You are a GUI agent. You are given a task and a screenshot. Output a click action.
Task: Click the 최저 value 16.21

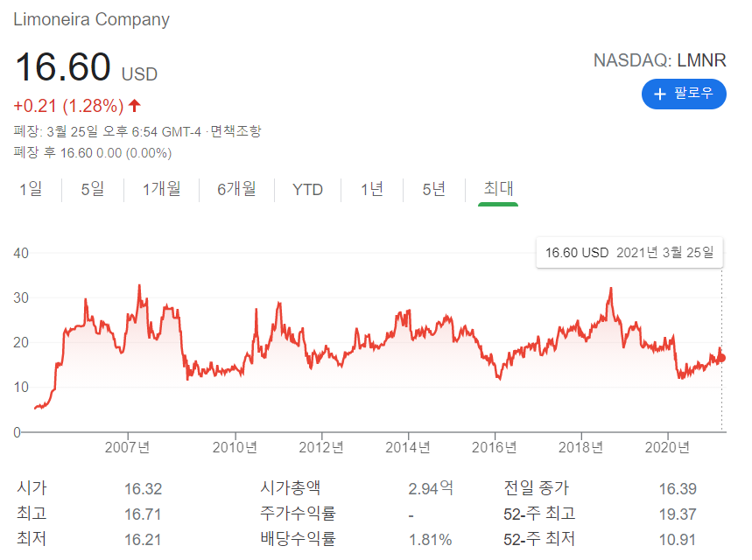[x=143, y=539]
